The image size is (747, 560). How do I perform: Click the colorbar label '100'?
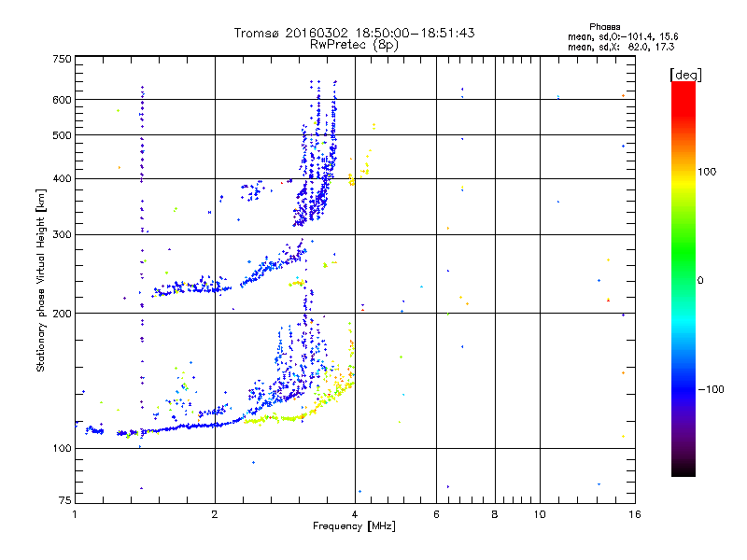(707, 172)
